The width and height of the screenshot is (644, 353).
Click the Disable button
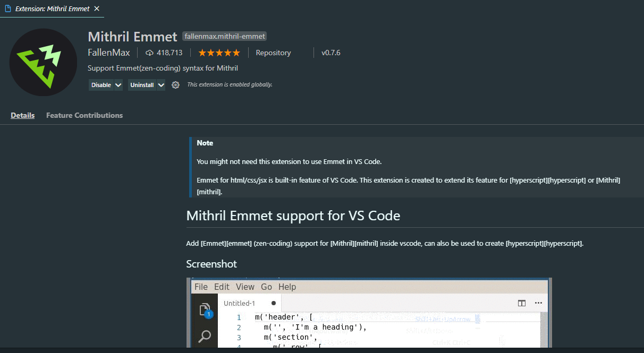pos(101,85)
